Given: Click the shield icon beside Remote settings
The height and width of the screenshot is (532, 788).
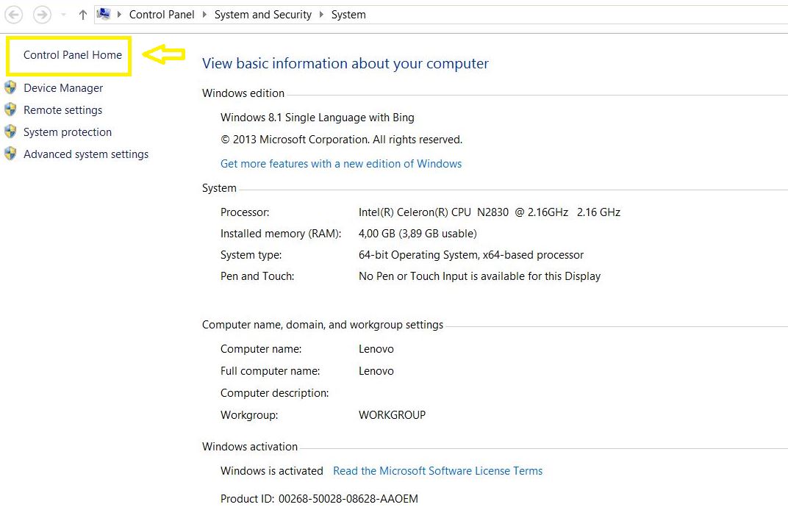Looking at the screenshot, I should tap(10, 110).
